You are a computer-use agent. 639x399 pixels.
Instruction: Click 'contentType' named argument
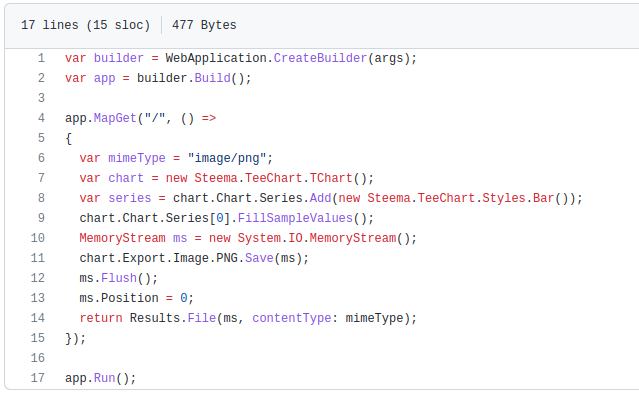coord(292,318)
